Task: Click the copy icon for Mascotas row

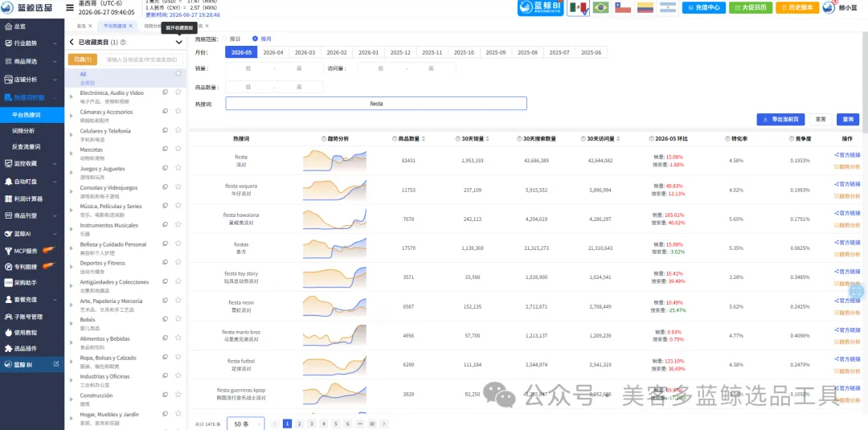Action: (x=165, y=149)
